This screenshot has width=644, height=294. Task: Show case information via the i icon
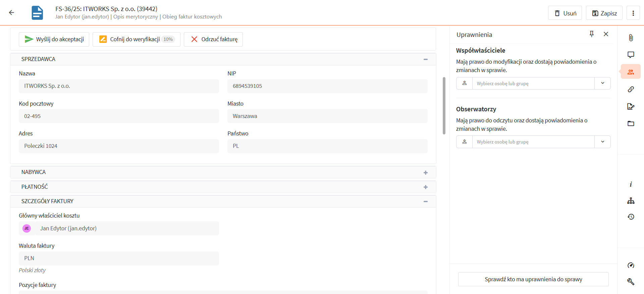click(631, 184)
